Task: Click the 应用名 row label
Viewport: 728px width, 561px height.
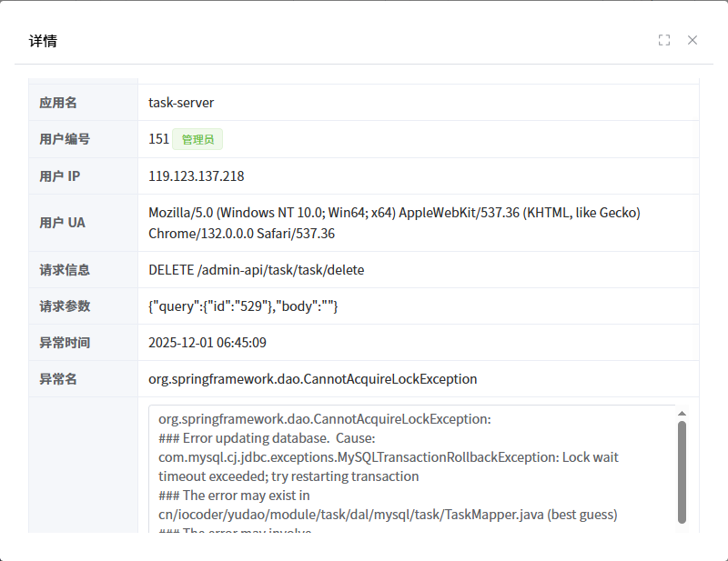Action: point(58,103)
